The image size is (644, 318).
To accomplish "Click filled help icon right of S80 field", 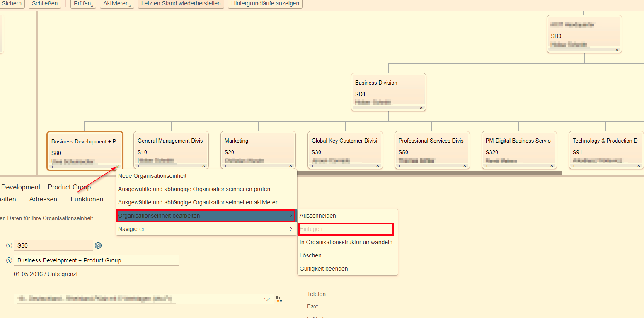I will tap(98, 245).
